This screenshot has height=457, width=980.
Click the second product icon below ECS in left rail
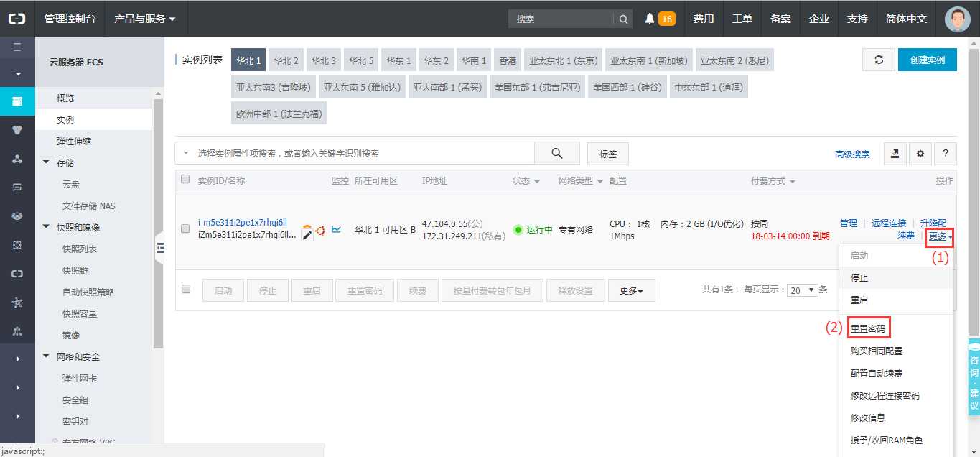(x=17, y=130)
